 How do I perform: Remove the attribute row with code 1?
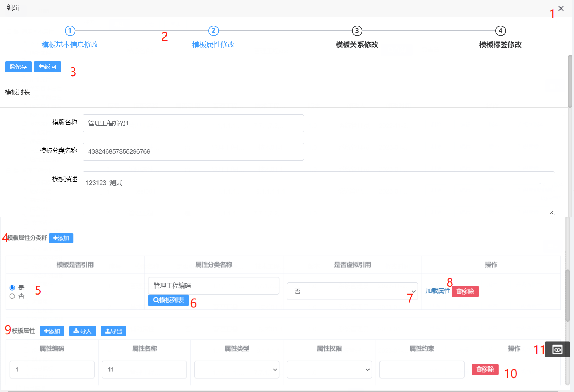[x=485, y=369]
